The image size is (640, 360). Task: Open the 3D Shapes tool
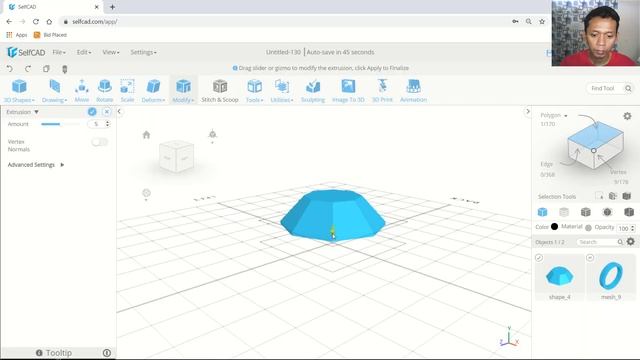(x=19, y=91)
